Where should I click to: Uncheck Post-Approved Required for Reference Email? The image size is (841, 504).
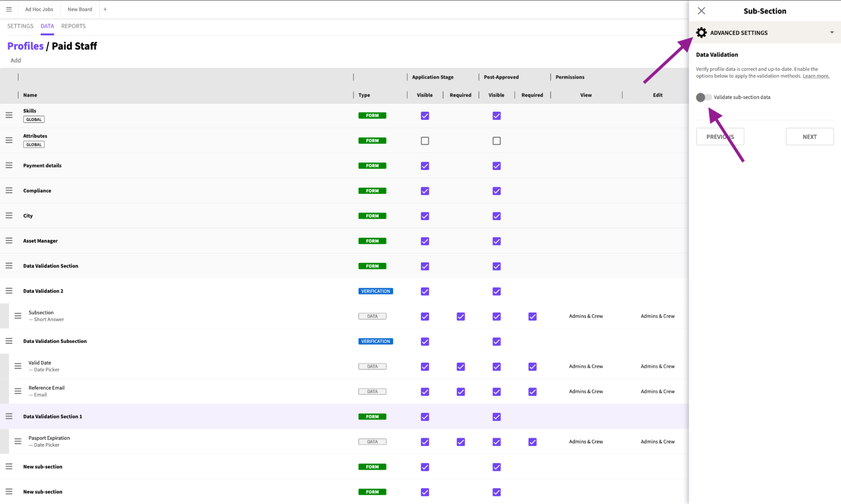click(x=532, y=392)
